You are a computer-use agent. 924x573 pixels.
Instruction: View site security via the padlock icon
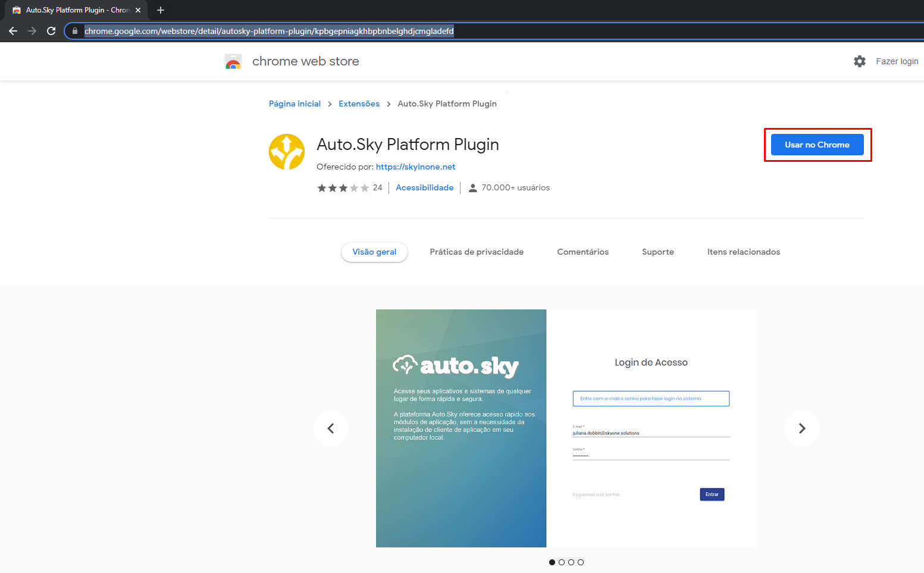coord(75,31)
